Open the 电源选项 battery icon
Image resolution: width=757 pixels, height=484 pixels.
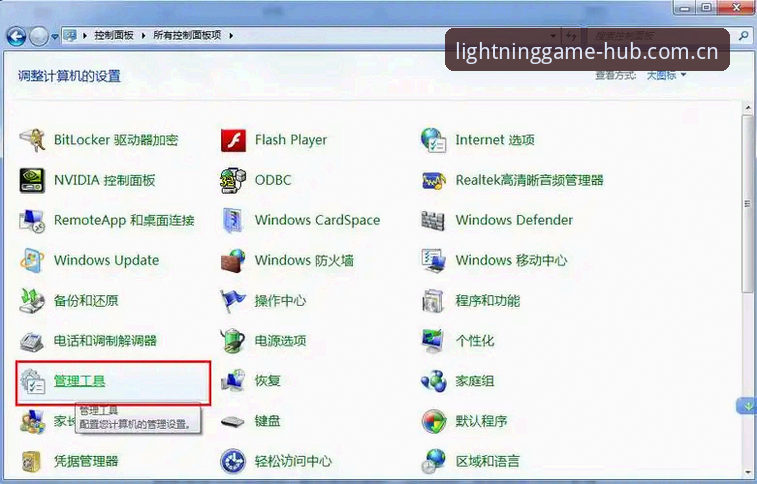coord(233,341)
